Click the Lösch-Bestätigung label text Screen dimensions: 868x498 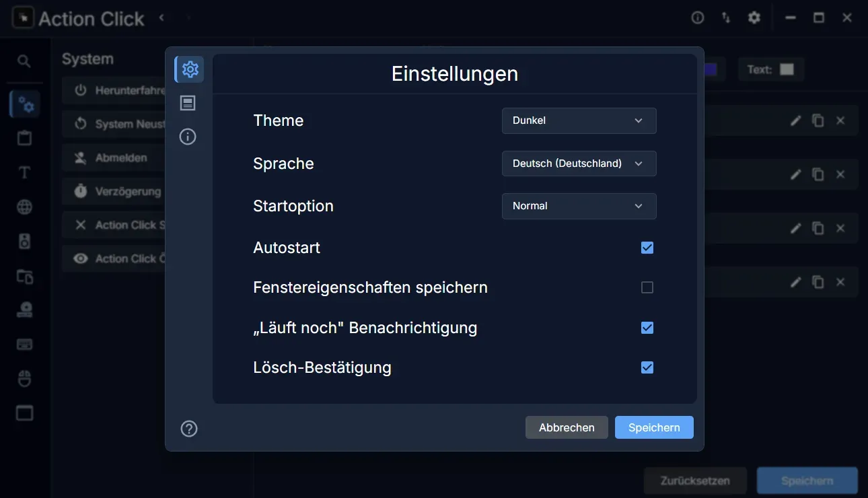point(322,367)
